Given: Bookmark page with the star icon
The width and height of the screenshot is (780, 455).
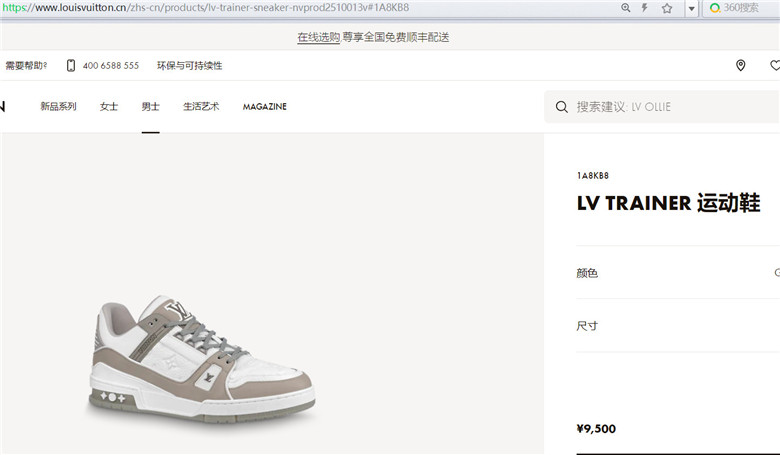Looking at the screenshot, I should click(667, 8).
